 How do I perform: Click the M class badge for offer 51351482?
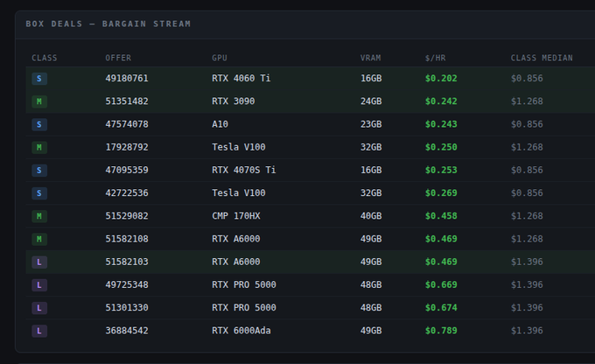click(x=39, y=101)
